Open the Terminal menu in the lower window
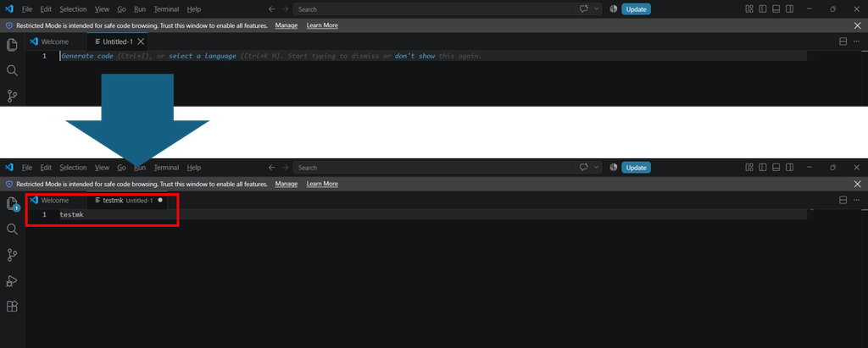868x348 pixels. click(166, 168)
